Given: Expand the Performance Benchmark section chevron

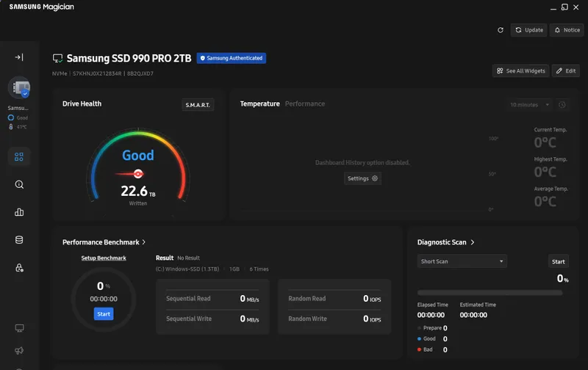Looking at the screenshot, I should point(143,242).
